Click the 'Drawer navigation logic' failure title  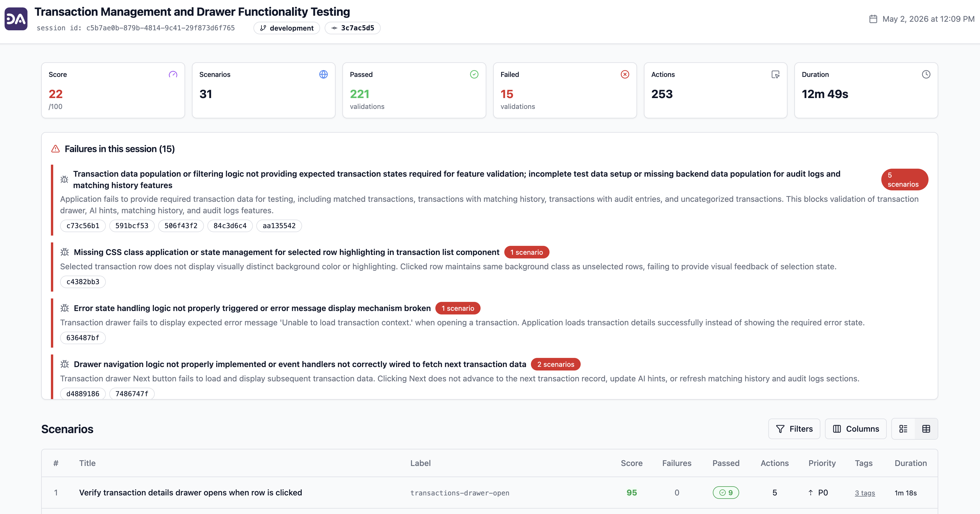coord(300,364)
